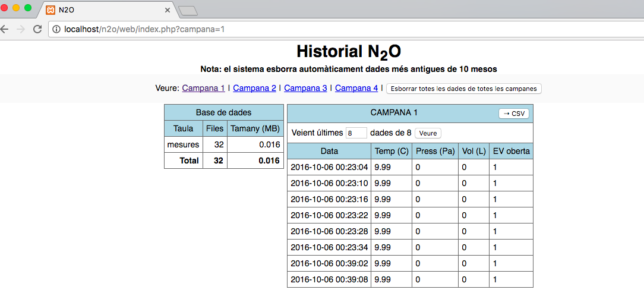644x299 pixels.
Task: Click the Taula column header
Action: coord(184,128)
